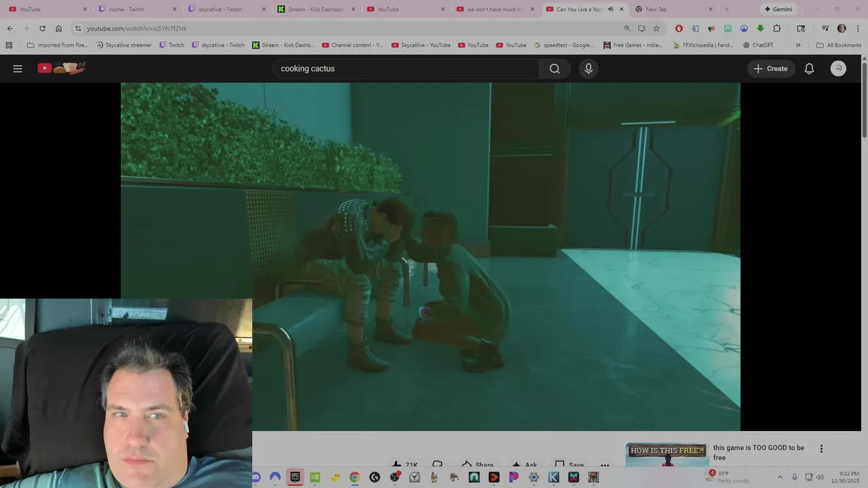The height and width of the screenshot is (488, 868).
Task: Open options menu for suggested video
Action: click(821, 449)
